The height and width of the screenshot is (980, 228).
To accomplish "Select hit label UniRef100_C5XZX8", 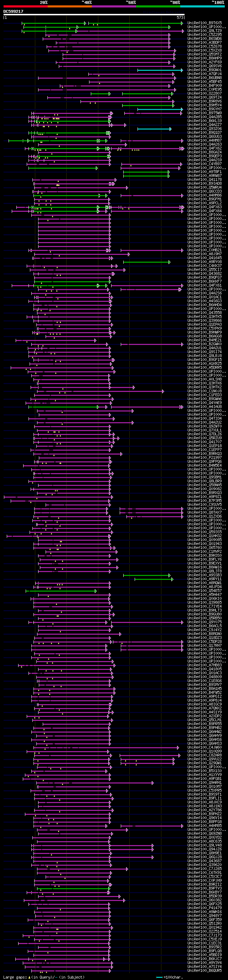I will point(204,51).
